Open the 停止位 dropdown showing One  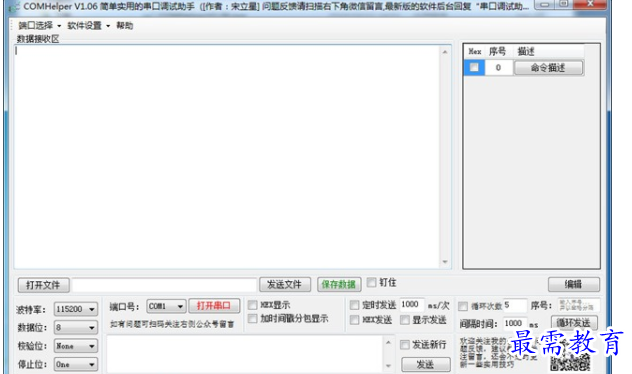[x=76, y=364]
